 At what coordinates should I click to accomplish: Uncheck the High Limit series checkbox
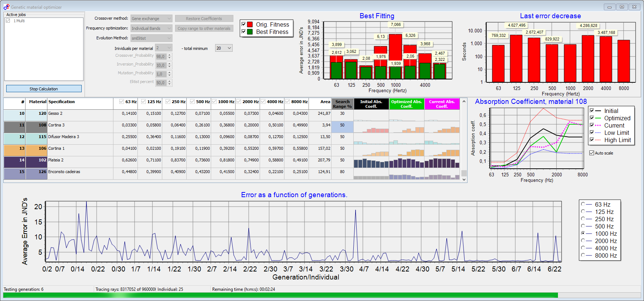592,140
